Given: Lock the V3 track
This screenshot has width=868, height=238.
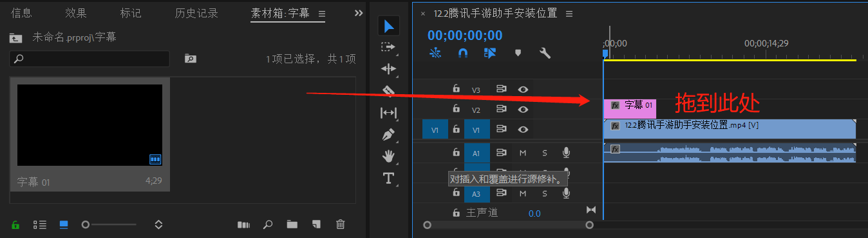Looking at the screenshot, I should coord(456,89).
